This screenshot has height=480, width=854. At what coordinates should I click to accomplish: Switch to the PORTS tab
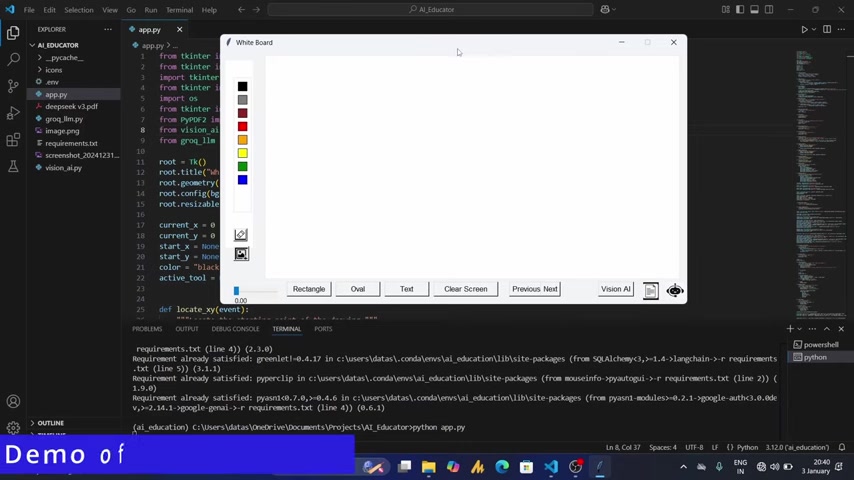coord(323,329)
